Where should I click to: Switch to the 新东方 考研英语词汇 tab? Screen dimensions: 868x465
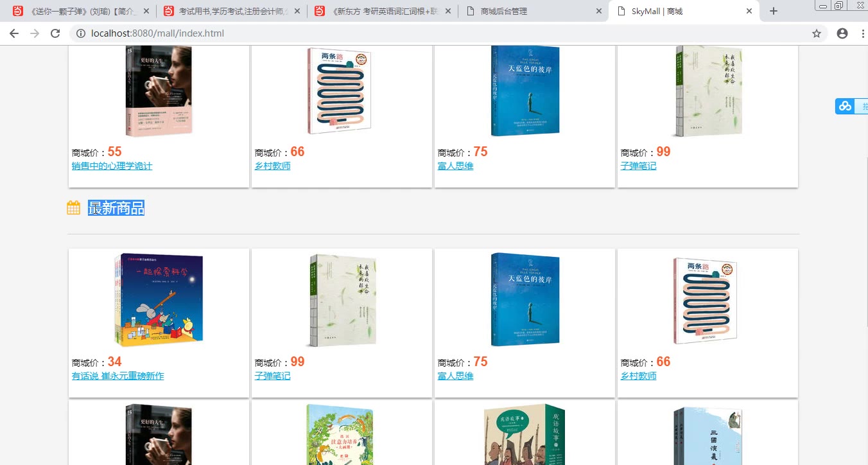coord(382,11)
